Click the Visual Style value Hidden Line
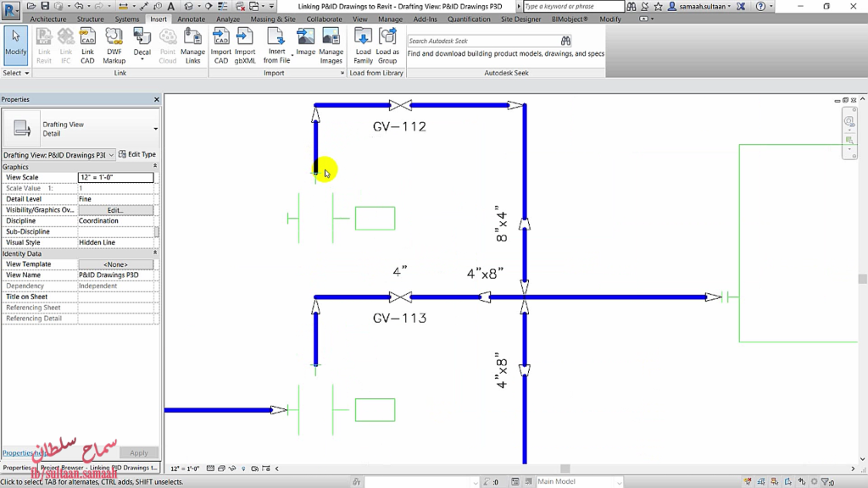This screenshot has width=868, height=488. click(97, 242)
